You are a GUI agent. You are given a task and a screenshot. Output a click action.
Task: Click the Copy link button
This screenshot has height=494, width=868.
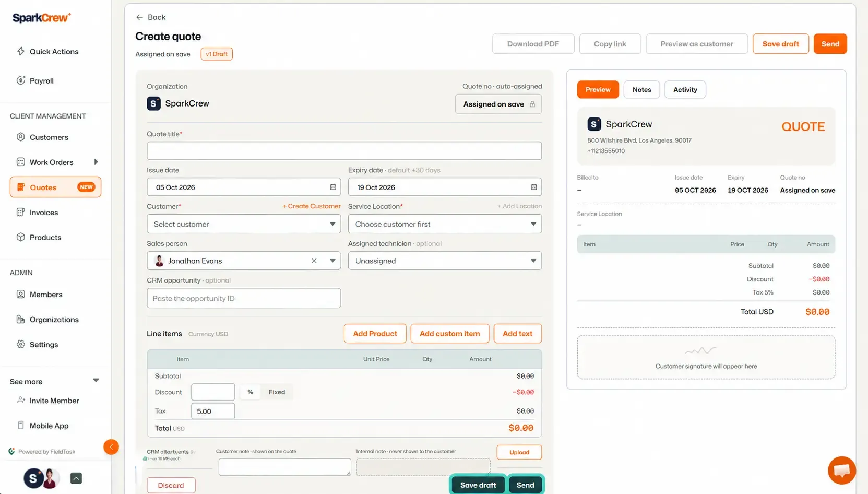pos(610,44)
